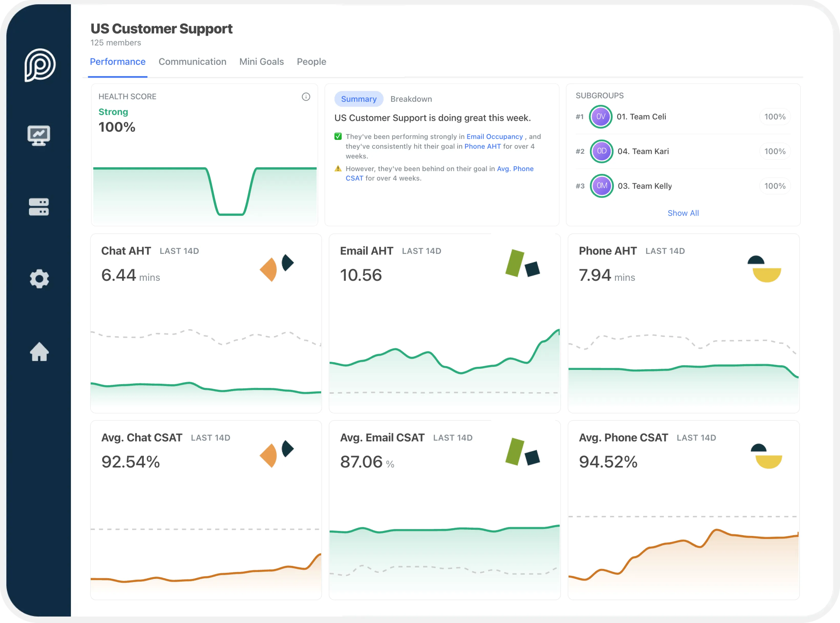Click Team Kari OD avatar
Viewport: 840px width, 623px height.
[x=601, y=151]
